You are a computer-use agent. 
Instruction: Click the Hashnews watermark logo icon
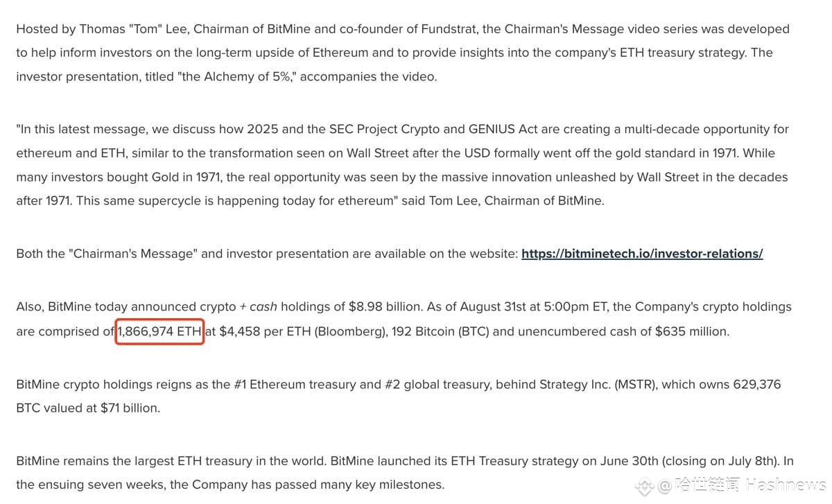pos(645,485)
